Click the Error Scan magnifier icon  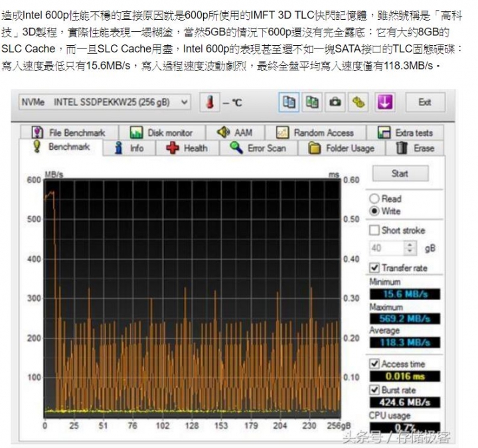coord(236,148)
